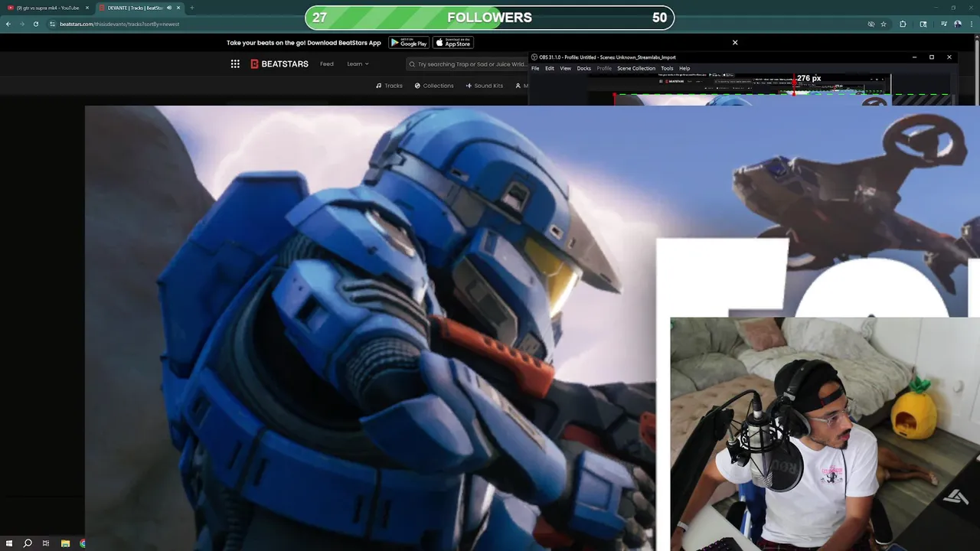Open Windows taskbar search
The width and height of the screenshot is (980, 551).
(28, 543)
